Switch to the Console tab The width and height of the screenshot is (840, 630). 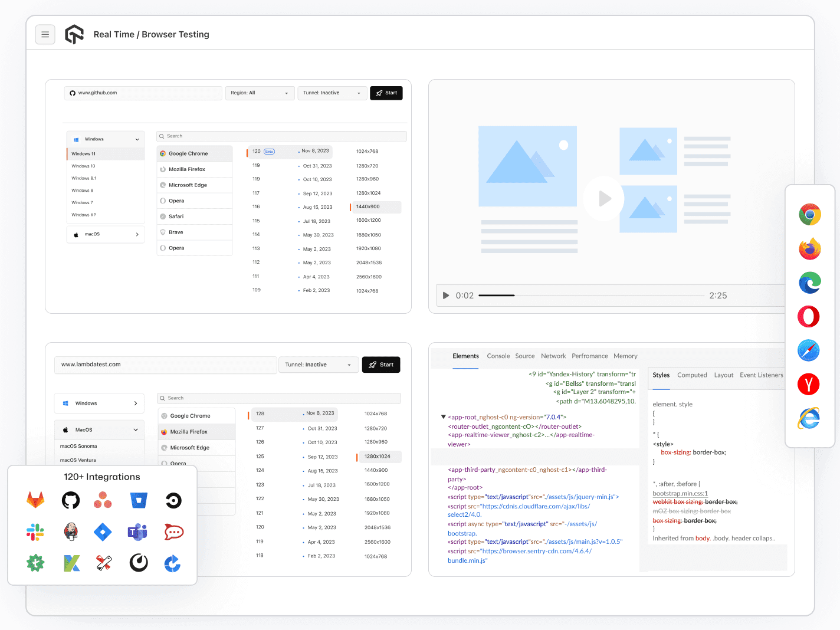coord(498,356)
